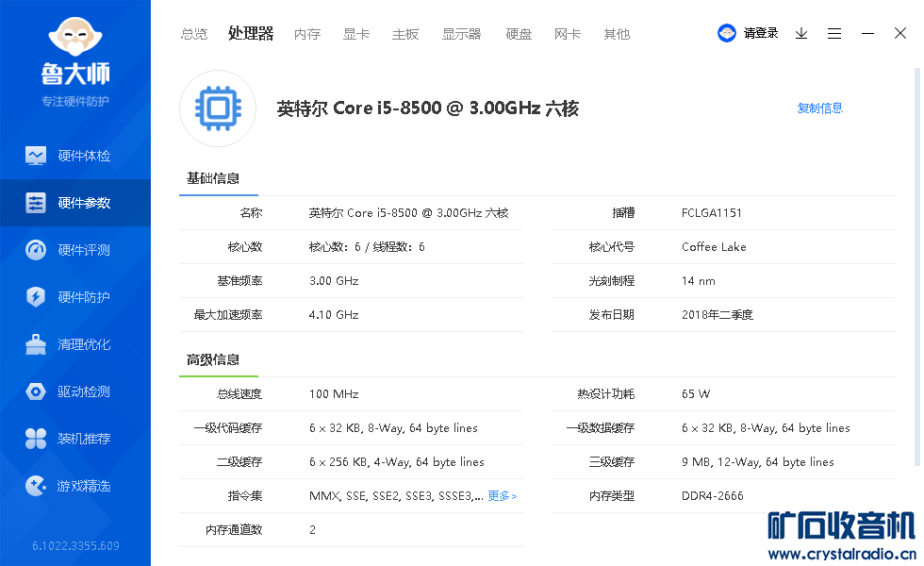Open 清理优化 cleaning brush icon

[x=36, y=344]
